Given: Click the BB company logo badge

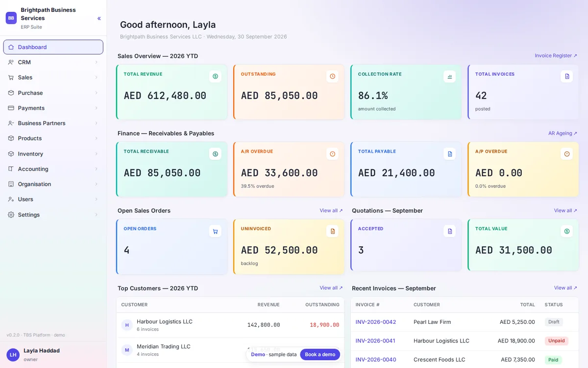Looking at the screenshot, I should (x=11, y=18).
